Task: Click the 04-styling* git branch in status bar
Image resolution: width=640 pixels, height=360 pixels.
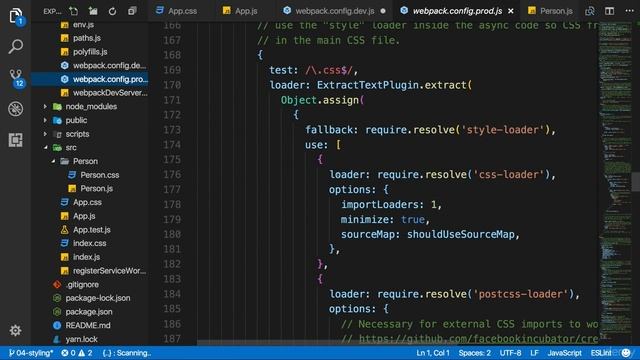Action: click(x=31, y=353)
